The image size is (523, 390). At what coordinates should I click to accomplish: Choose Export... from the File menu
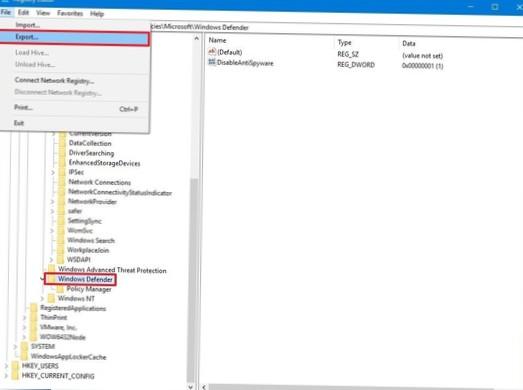pyautogui.click(x=74, y=38)
